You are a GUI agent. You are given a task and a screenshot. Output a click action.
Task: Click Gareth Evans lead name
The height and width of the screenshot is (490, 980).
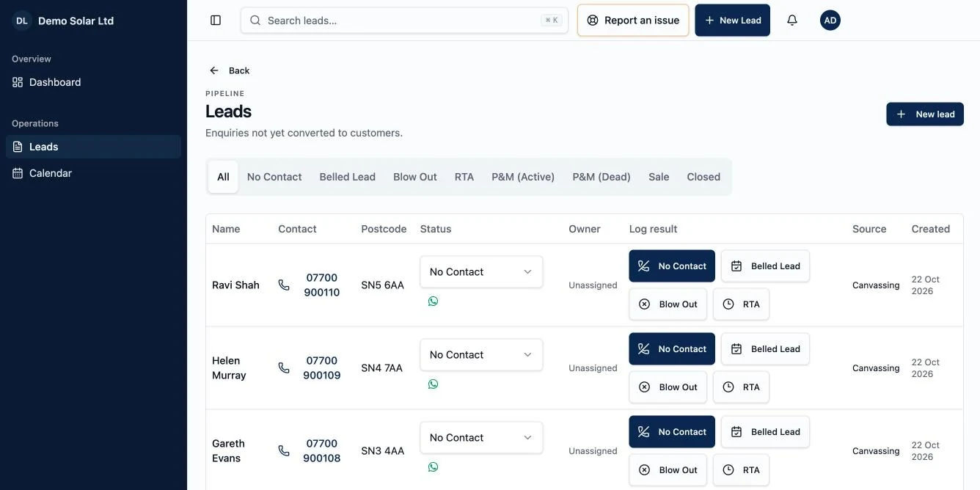[228, 450]
